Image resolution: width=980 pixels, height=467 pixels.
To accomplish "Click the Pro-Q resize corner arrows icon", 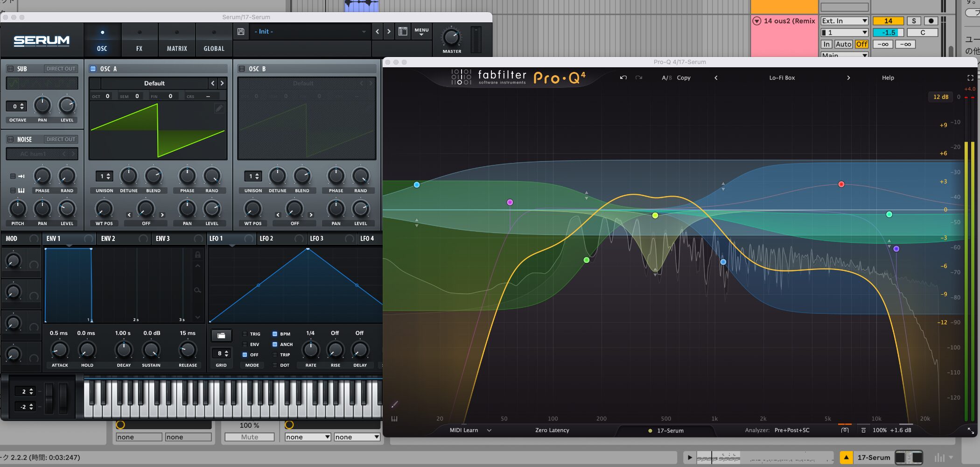I will [970, 431].
